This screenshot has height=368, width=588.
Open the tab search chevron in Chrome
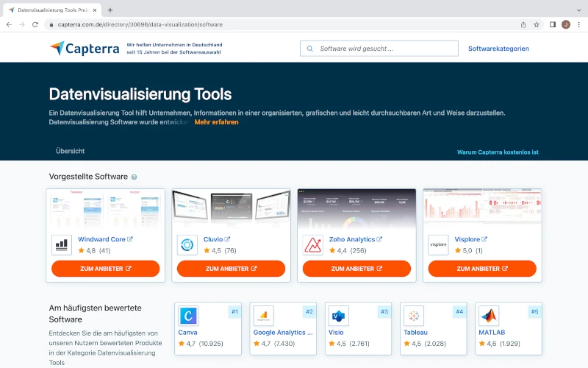click(x=578, y=10)
